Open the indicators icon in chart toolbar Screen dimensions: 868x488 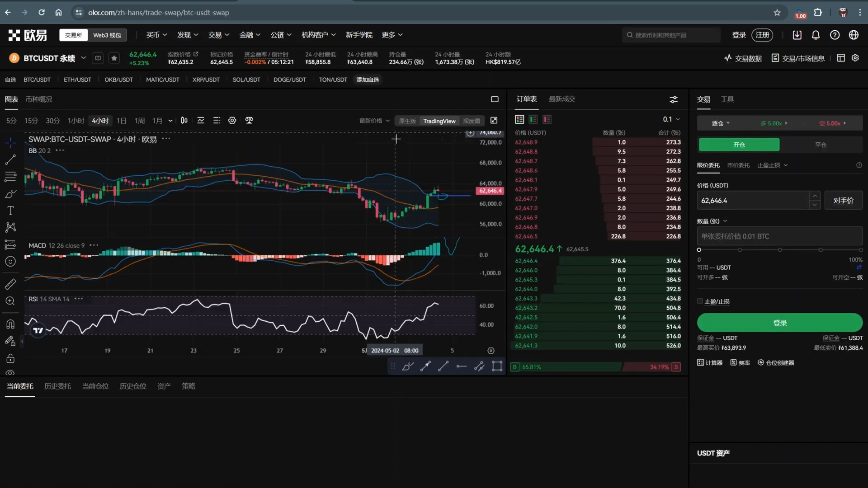201,120
